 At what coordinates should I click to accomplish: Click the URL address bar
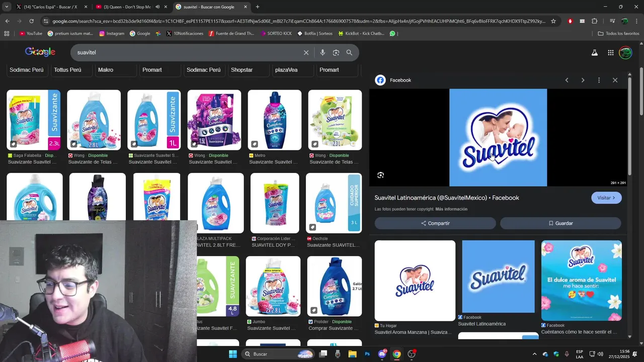299,21
